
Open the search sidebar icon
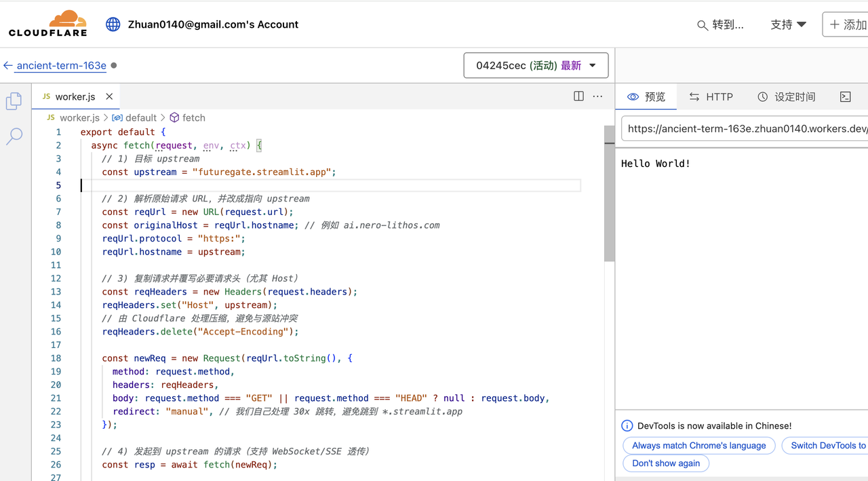click(14, 136)
